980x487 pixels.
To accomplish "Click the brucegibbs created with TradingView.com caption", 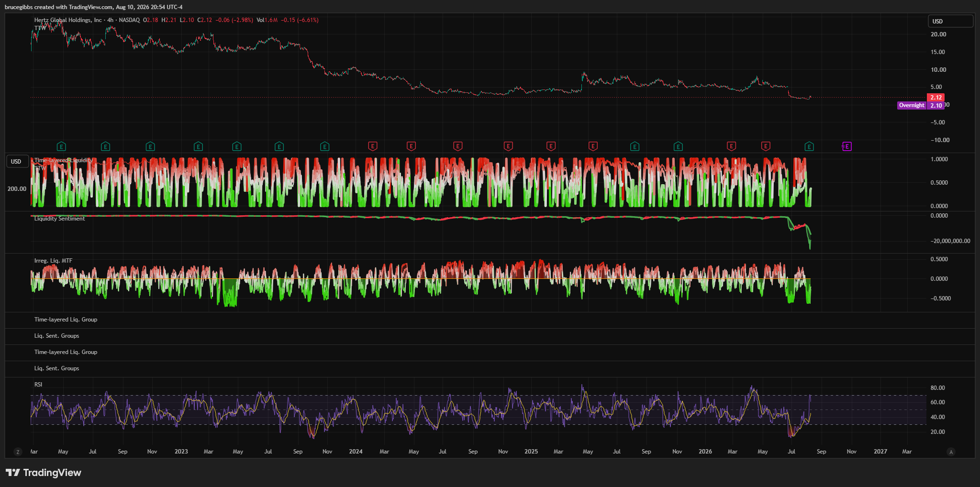I will pos(93,7).
